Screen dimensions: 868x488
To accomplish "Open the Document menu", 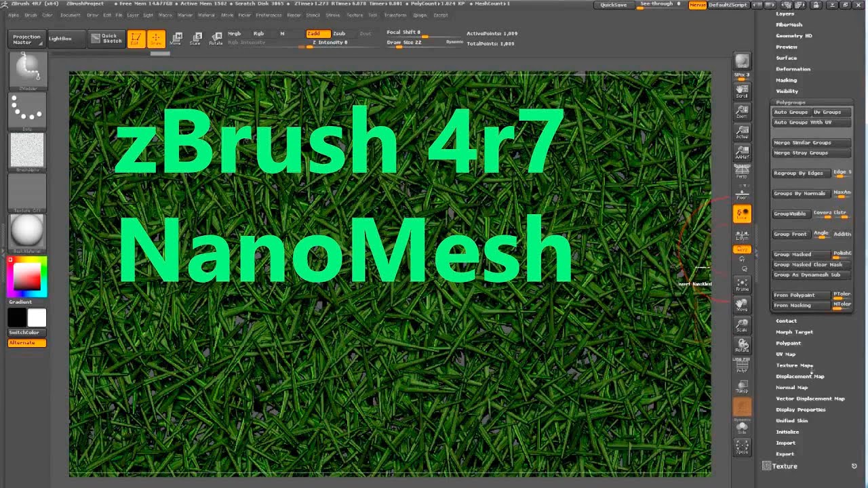I will tap(70, 15).
